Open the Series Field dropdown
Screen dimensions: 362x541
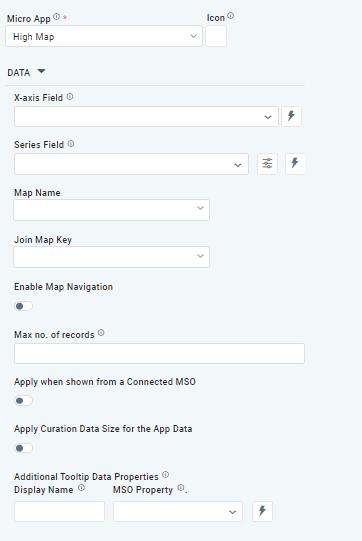point(131,164)
